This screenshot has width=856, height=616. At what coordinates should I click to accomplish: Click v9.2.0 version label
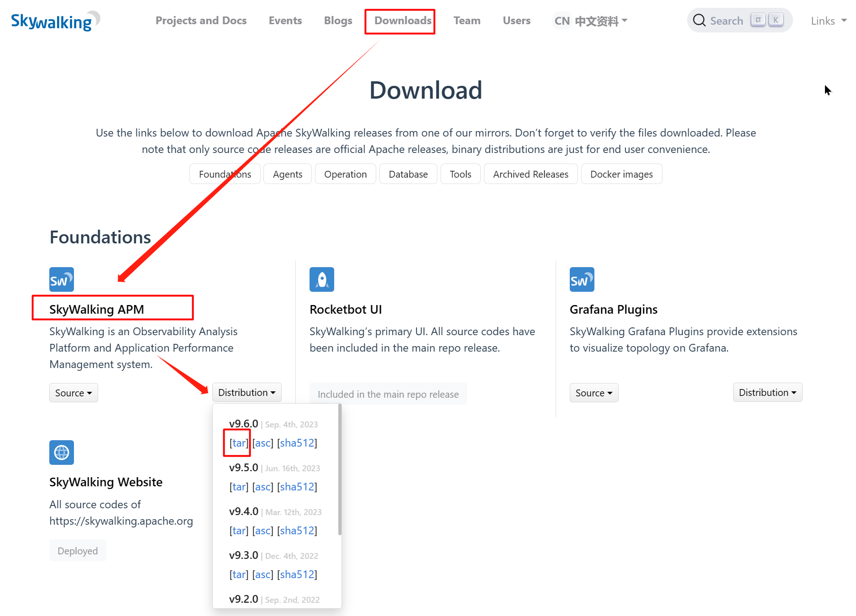pos(244,599)
